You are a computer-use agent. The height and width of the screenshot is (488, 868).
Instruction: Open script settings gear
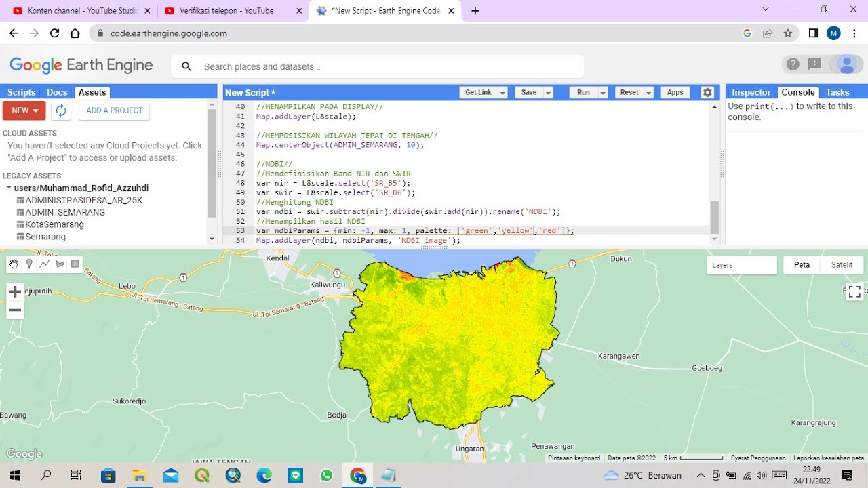[x=707, y=93]
